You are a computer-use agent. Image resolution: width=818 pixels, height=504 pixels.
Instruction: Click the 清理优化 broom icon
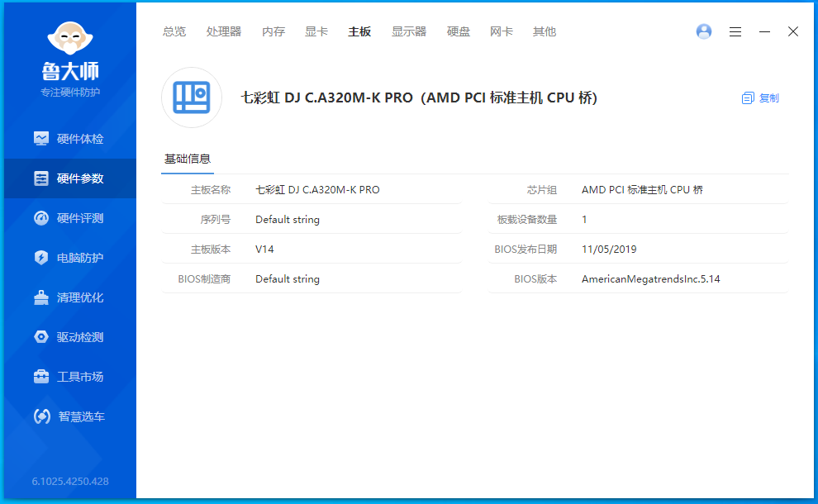pyautogui.click(x=41, y=297)
